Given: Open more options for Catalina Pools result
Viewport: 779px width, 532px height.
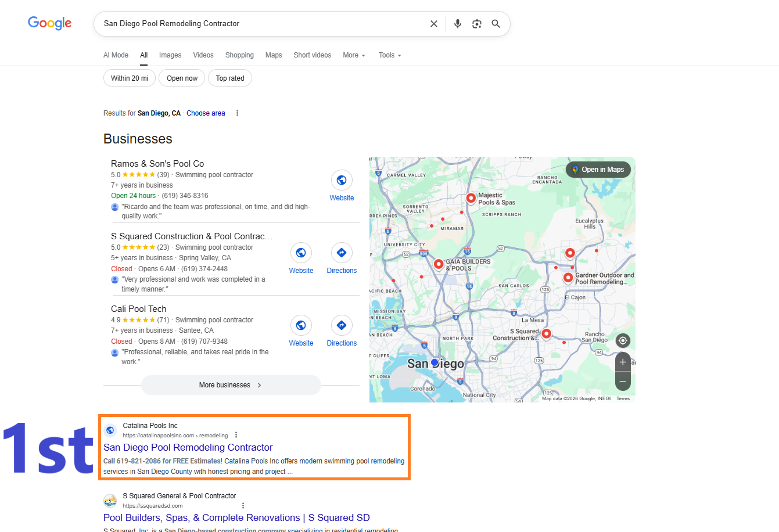Looking at the screenshot, I should tap(236, 435).
